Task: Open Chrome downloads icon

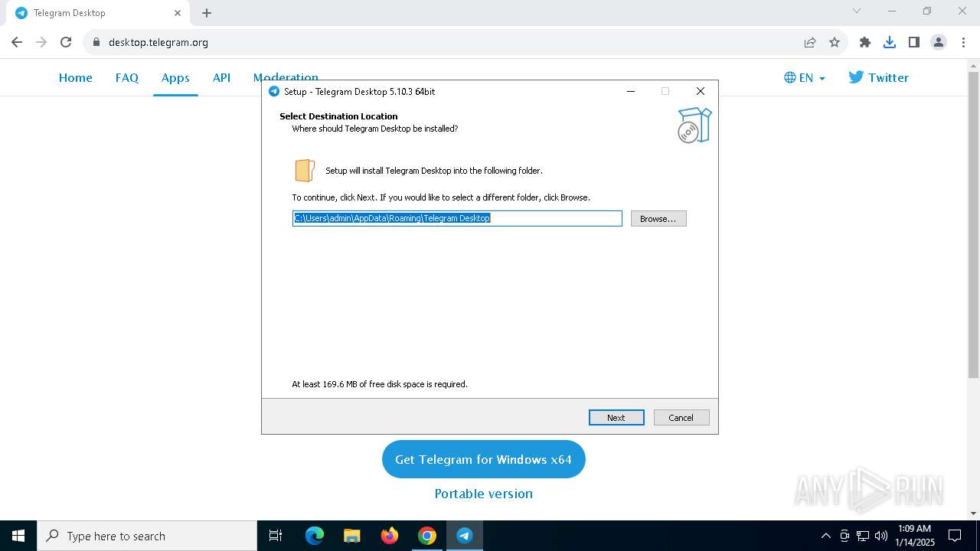Action: 890,42
